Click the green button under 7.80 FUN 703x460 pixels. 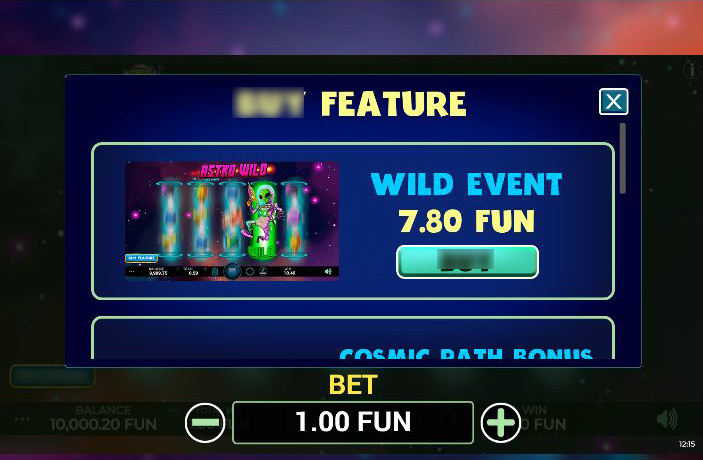pos(467,262)
